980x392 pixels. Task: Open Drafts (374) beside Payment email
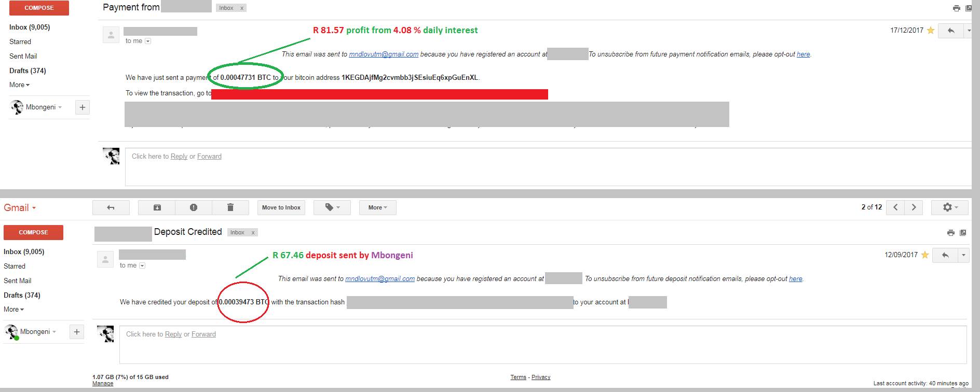pyautogui.click(x=28, y=71)
